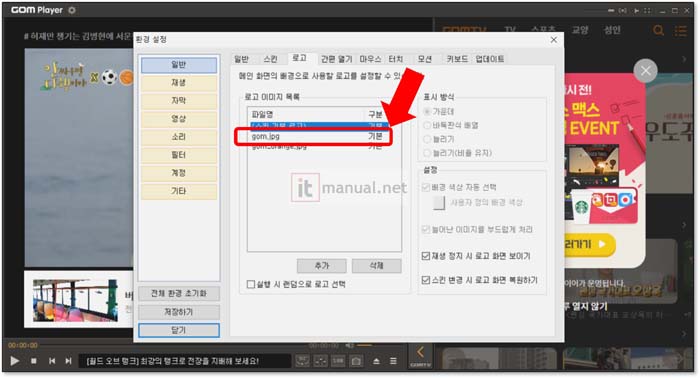Click the 닫기 button
The image size is (700, 378).
coord(179,331)
